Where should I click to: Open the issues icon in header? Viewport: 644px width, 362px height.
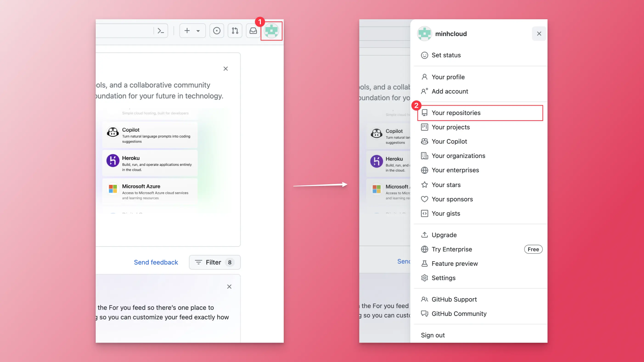click(217, 31)
